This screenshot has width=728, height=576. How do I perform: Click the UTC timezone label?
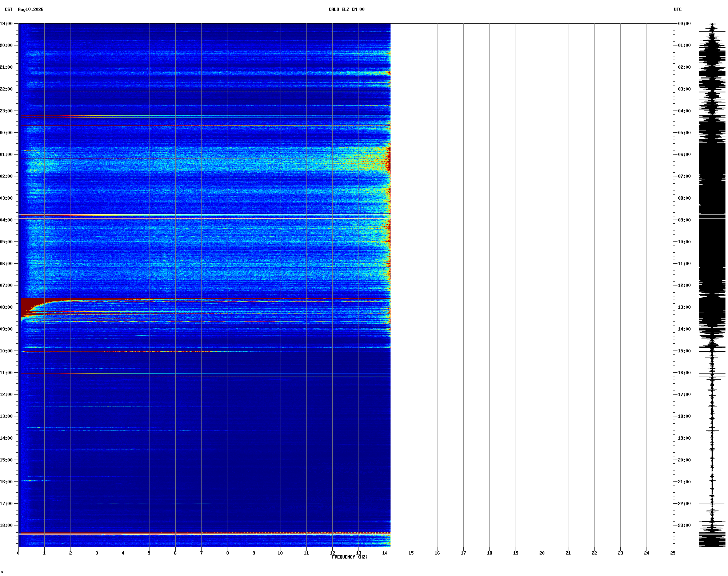(x=677, y=9)
